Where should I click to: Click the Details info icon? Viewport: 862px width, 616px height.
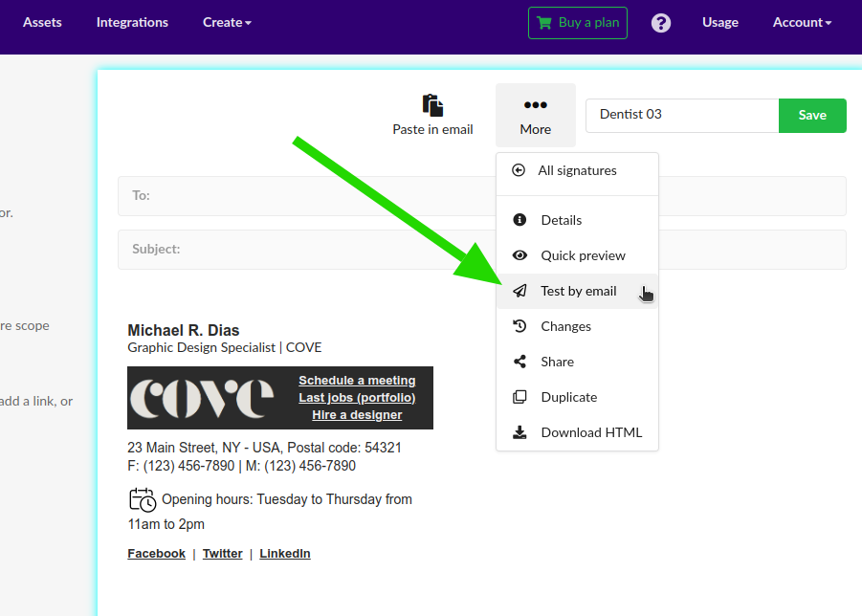click(x=518, y=220)
